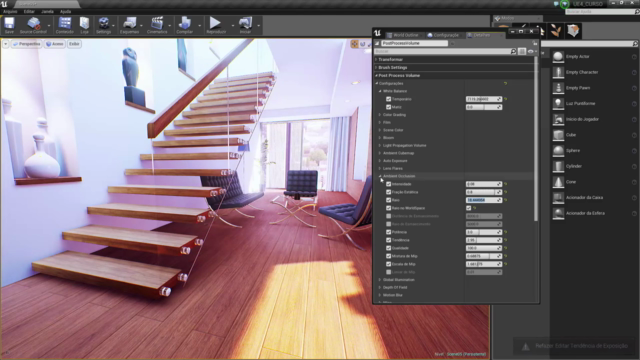This screenshot has width=640, height=360.
Task: Open the viewport options dropdown arrow
Action: coord(5,44)
